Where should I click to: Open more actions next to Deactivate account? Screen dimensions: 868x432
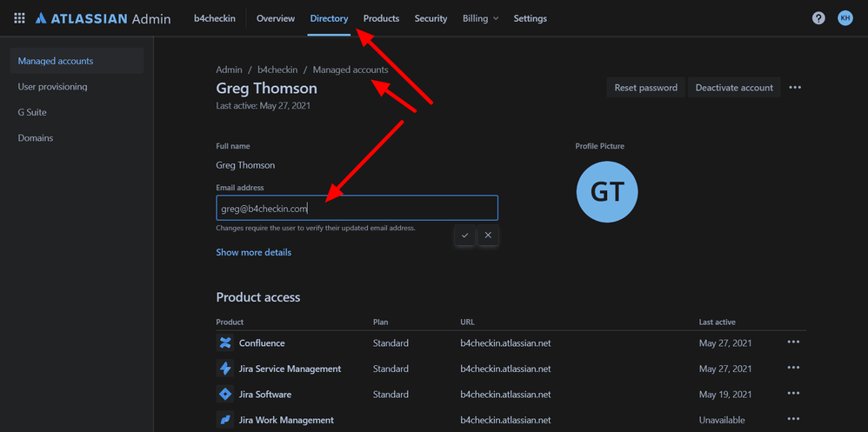[x=795, y=88]
